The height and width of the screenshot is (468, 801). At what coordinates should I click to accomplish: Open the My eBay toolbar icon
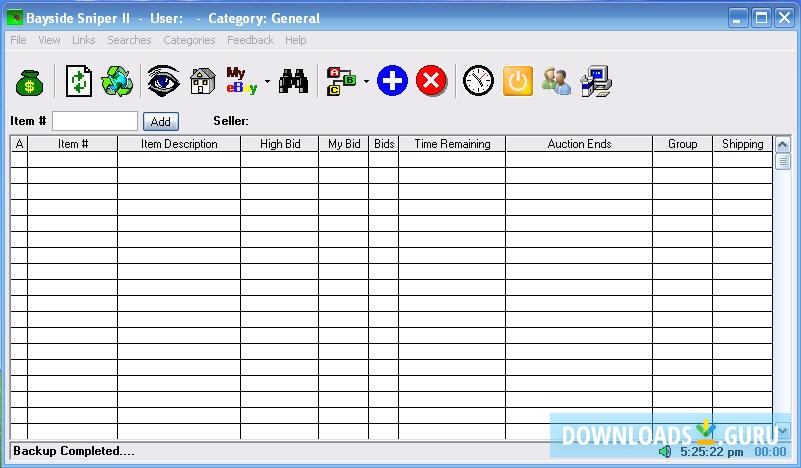click(242, 81)
